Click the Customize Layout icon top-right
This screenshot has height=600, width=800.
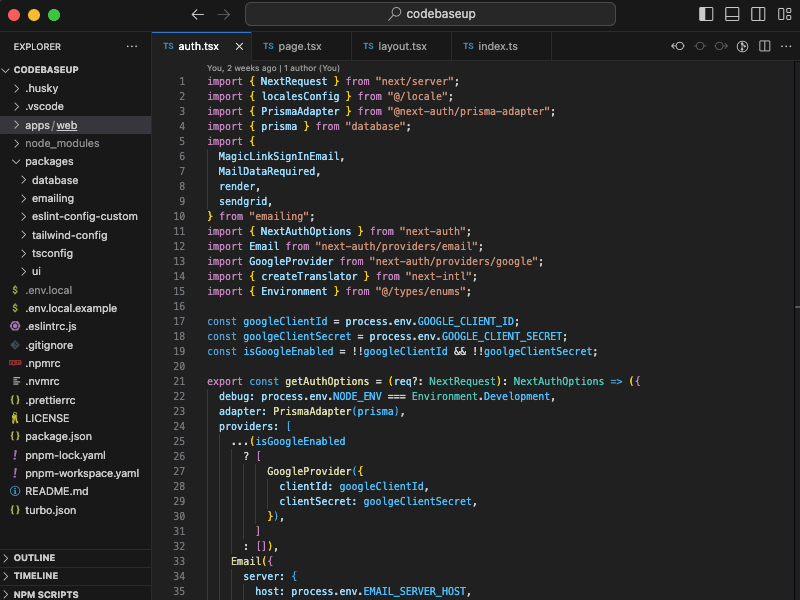point(784,13)
